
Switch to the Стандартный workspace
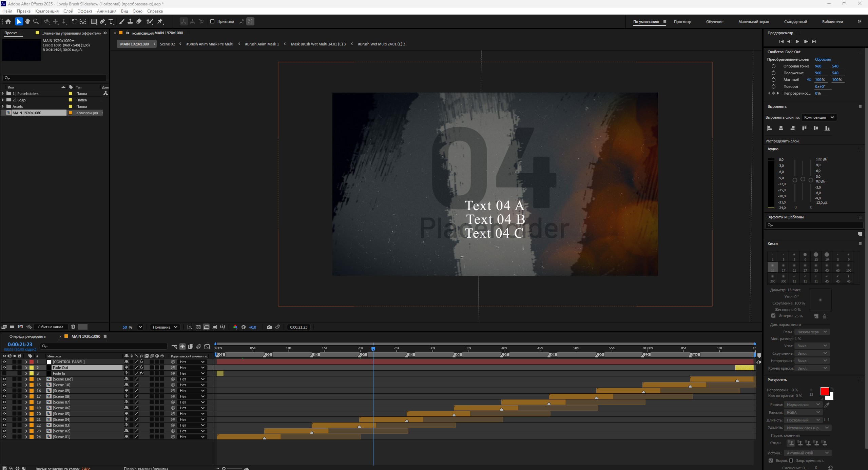[x=795, y=22]
